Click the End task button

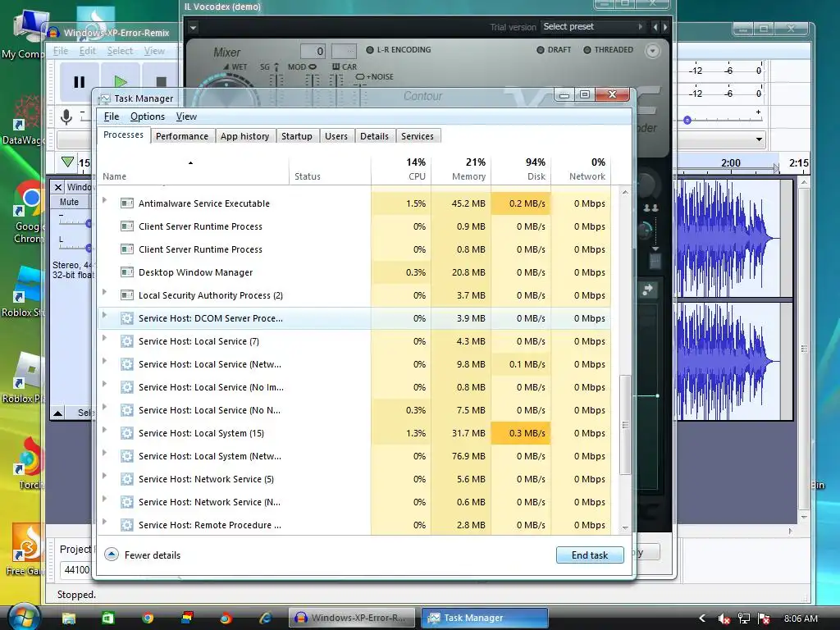pos(589,555)
